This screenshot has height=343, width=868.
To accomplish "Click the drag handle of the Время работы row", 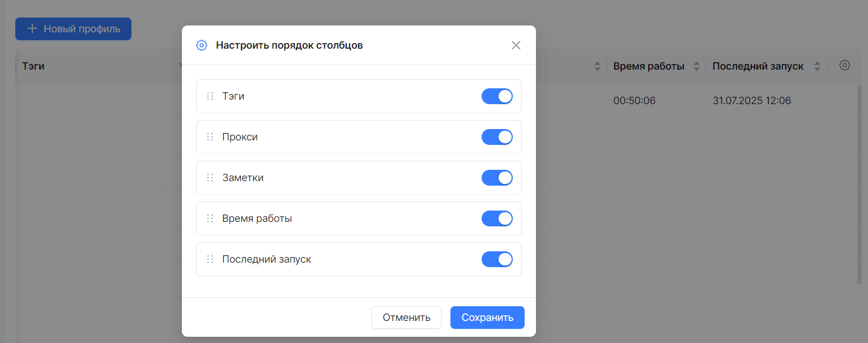I will pyautogui.click(x=210, y=218).
